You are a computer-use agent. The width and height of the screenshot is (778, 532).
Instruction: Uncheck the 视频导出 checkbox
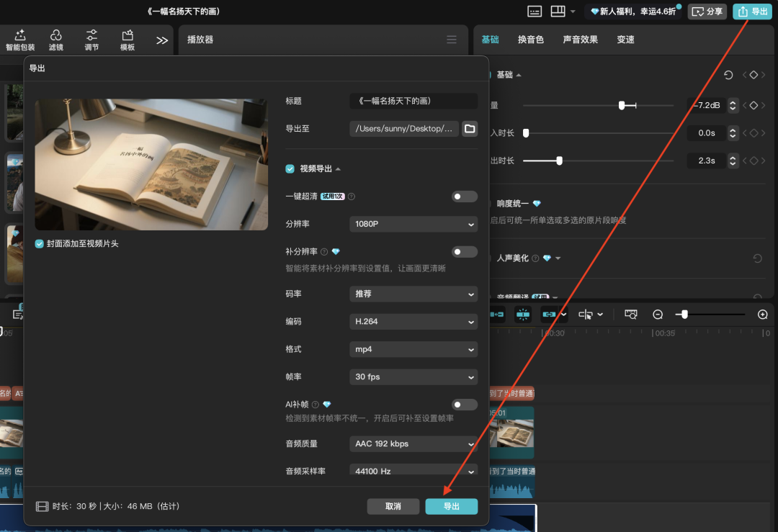(x=290, y=168)
